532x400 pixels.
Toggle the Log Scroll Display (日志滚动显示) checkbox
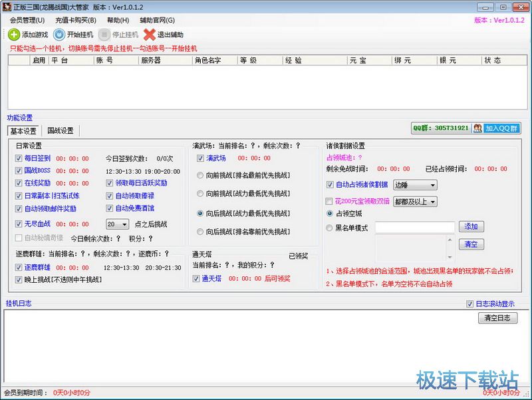click(470, 304)
